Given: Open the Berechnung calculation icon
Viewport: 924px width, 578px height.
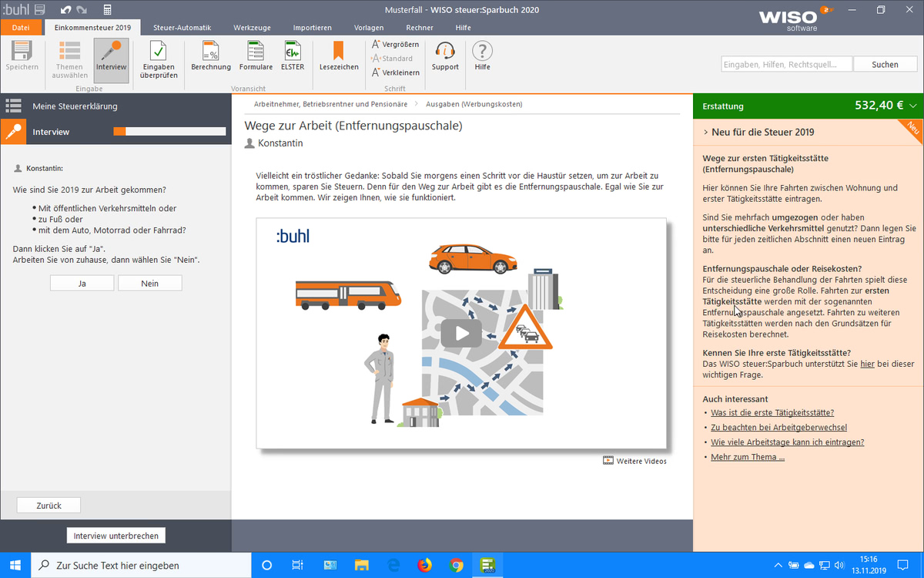Looking at the screenshot, I should tap(210, 52).
